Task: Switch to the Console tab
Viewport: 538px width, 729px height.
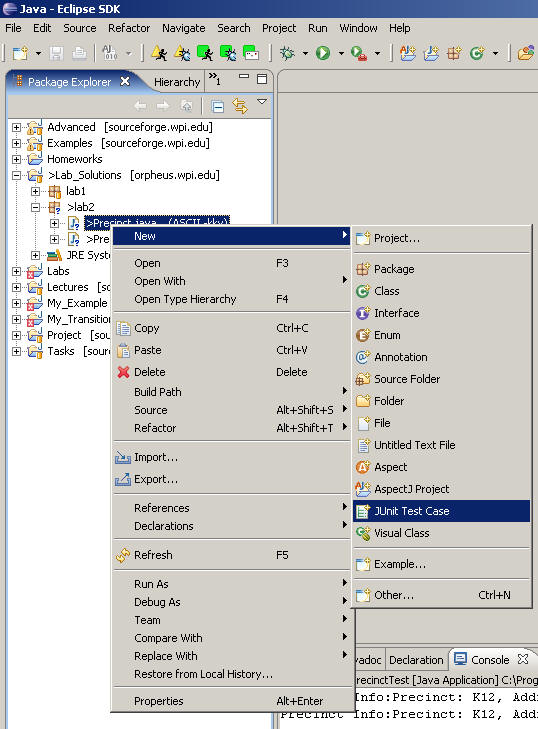Action: [490, 660]
